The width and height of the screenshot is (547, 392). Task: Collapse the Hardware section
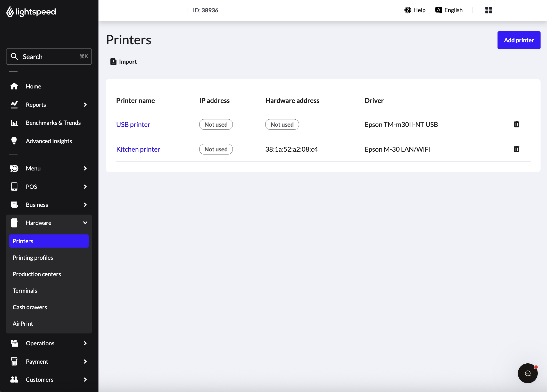85,223
